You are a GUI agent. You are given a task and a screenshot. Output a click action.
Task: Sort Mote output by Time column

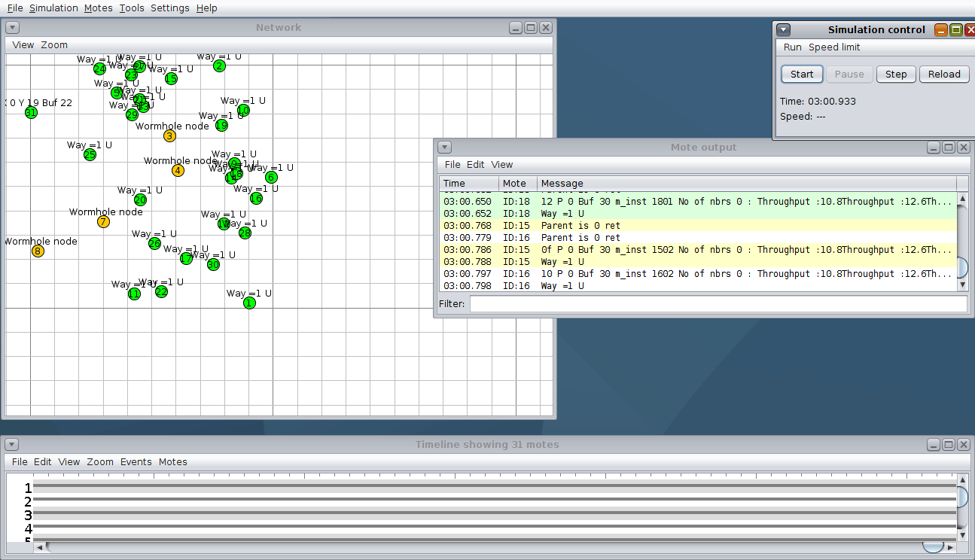pyautogui.click(x=469, y=184)
